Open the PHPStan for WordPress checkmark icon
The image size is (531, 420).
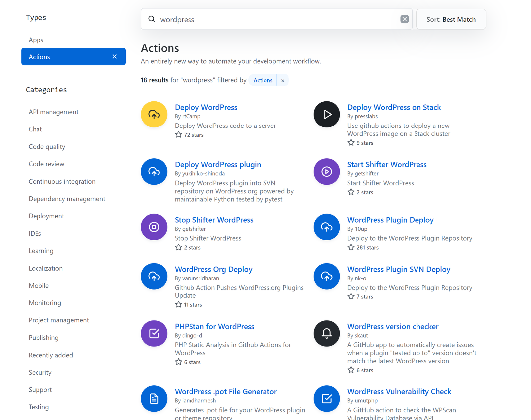[x=154, y=333]
